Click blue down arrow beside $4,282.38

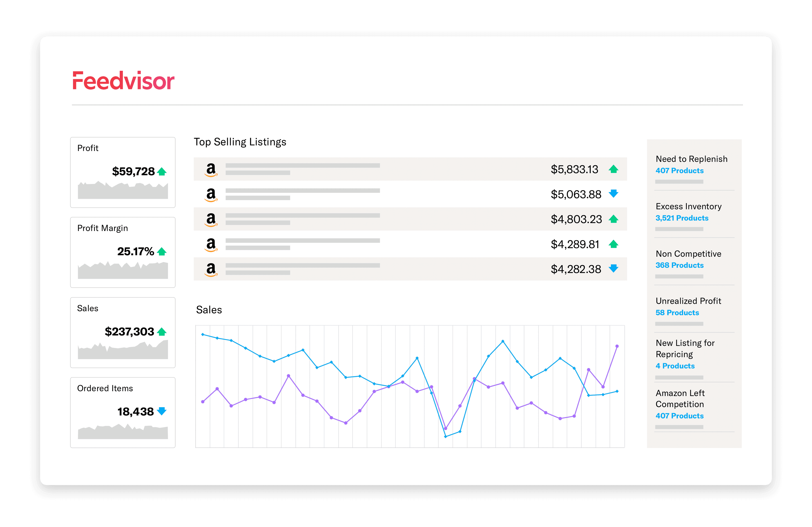[613, 268]
